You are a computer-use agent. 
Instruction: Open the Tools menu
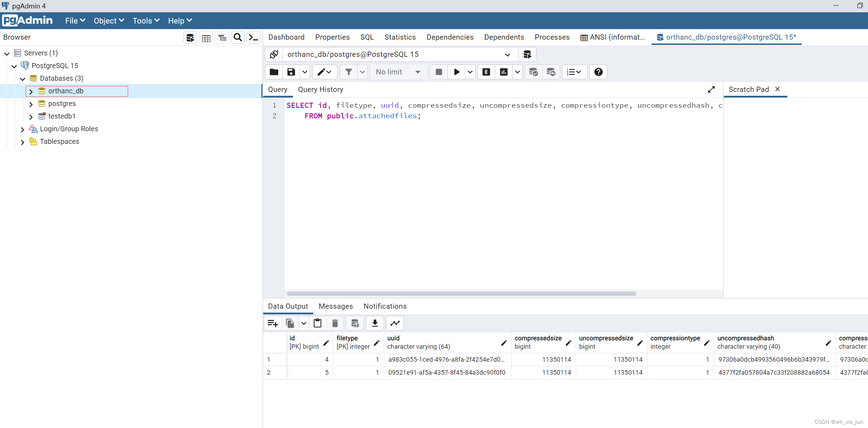[146, 21]
